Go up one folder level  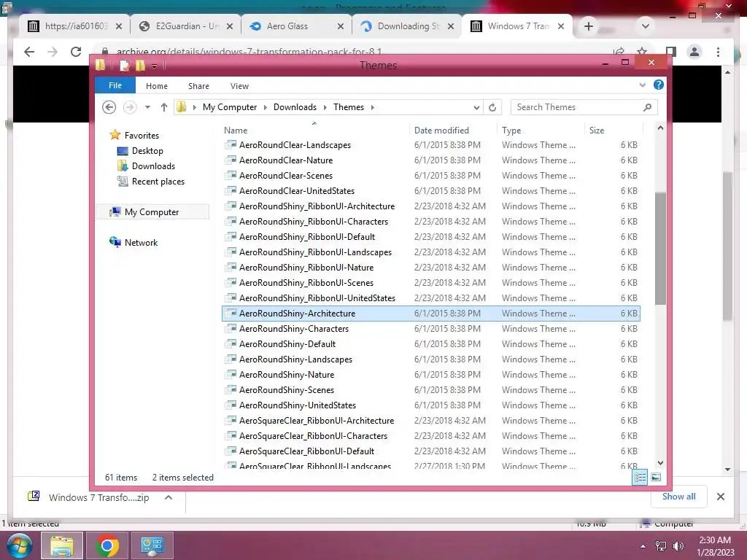[164, 107]
